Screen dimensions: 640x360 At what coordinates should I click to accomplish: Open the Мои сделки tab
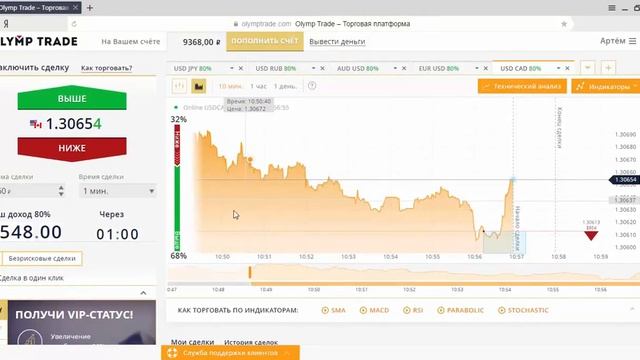pos(192,342)
